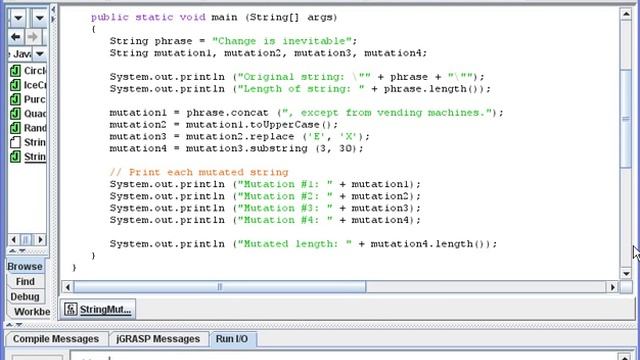Click right arrow of file list horizontal scrollbar
This screenshot has height=360, width=640.
click(40, 239)
